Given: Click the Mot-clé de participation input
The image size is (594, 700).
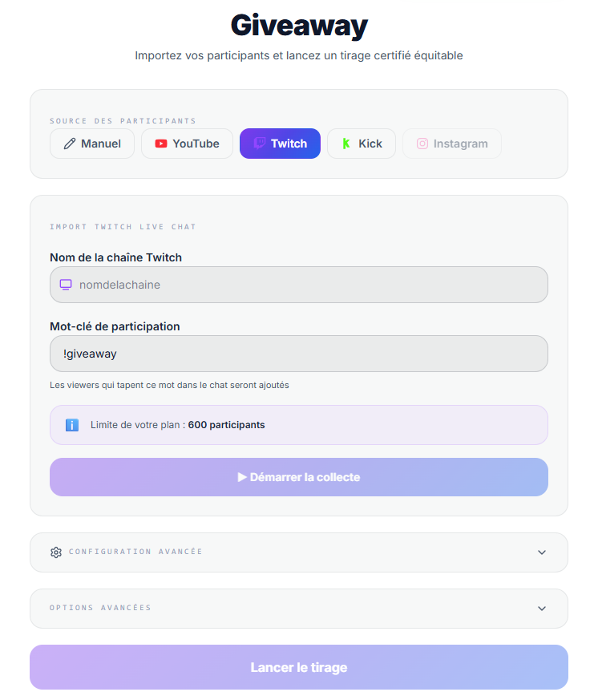Looking at the screenshot, I should (298, 354).
